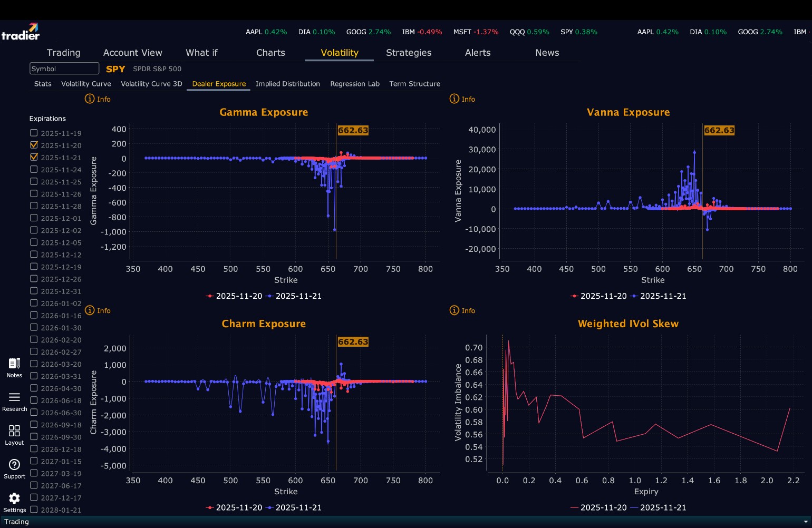Toggle 2025-11-21 series in Vanna Exposure legend
The height and width of the screenshot is (528, 812).
pyautogui.click(x=659, y=296)
